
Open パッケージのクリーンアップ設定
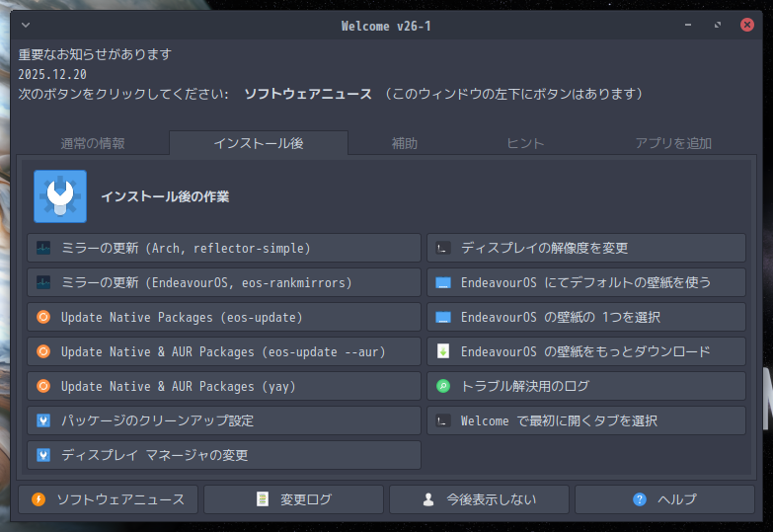click(x=224, y=420)
